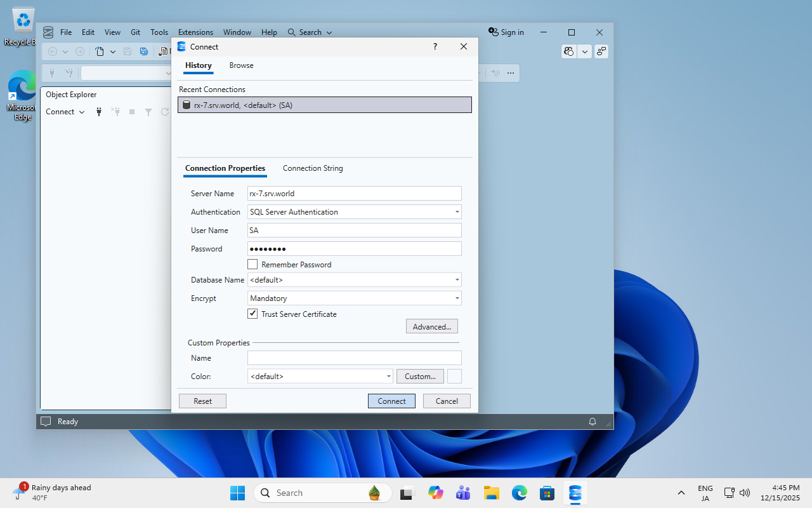Switch to the Connection String tab
812x508 pixels.
tap(313, 168)
